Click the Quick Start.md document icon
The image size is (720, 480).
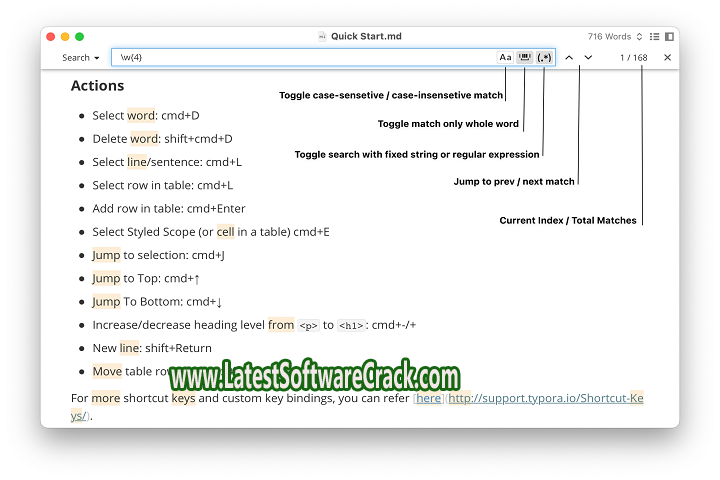pos(322,36)
